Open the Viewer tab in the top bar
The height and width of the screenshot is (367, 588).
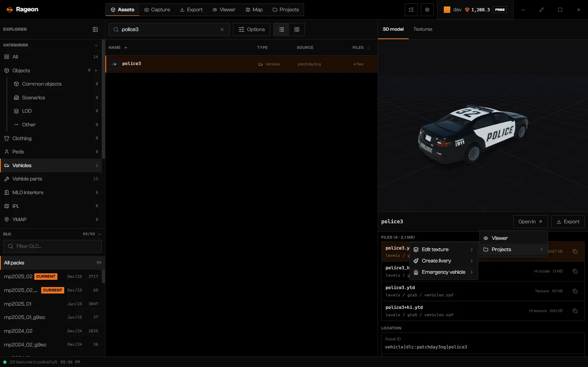[x=224, y=10]
